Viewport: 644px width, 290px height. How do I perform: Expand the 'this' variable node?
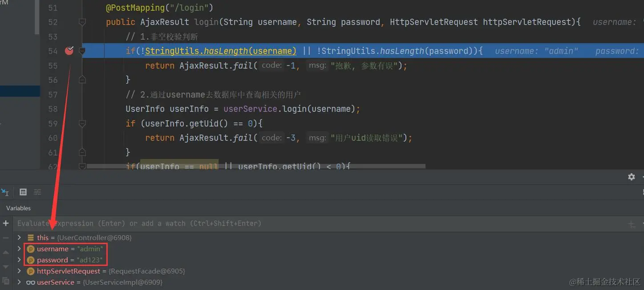point(19,237)
